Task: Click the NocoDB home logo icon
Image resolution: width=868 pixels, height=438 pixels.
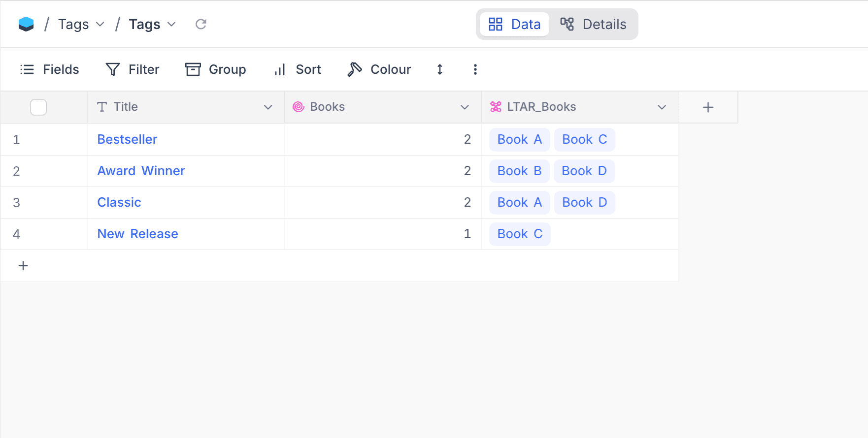Action: [x=26, y=24]
